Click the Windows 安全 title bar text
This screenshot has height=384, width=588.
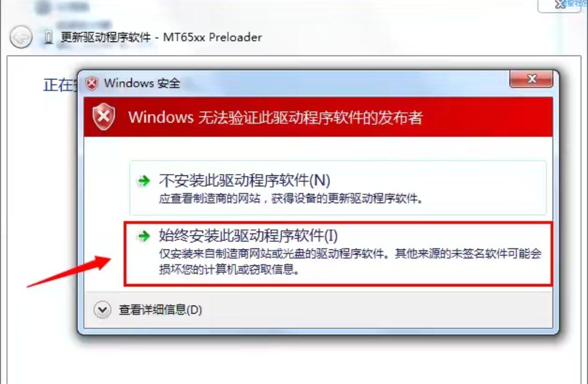[142, 83]
